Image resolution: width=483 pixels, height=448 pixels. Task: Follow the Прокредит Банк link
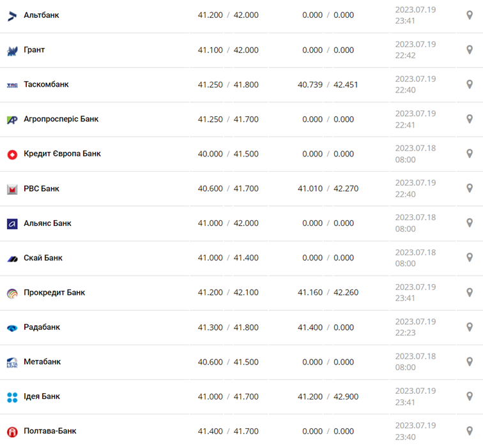54,292
